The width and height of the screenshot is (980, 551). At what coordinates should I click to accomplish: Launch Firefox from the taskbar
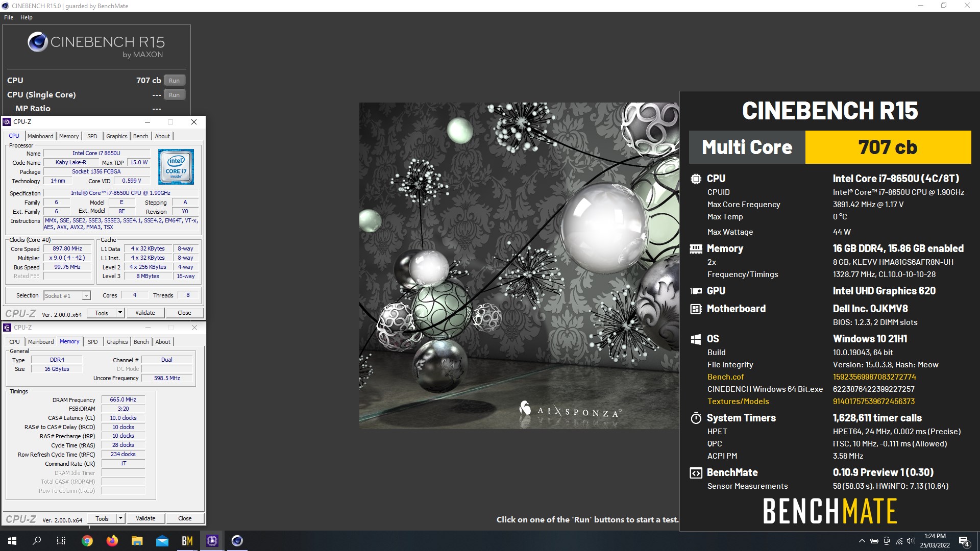112,541
